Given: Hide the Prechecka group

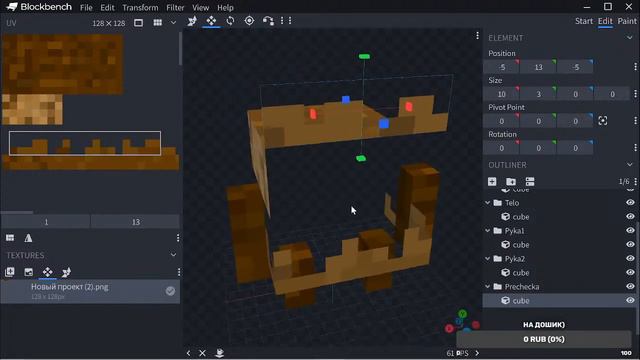Looking at the screenshot, I should pos(630,287).
